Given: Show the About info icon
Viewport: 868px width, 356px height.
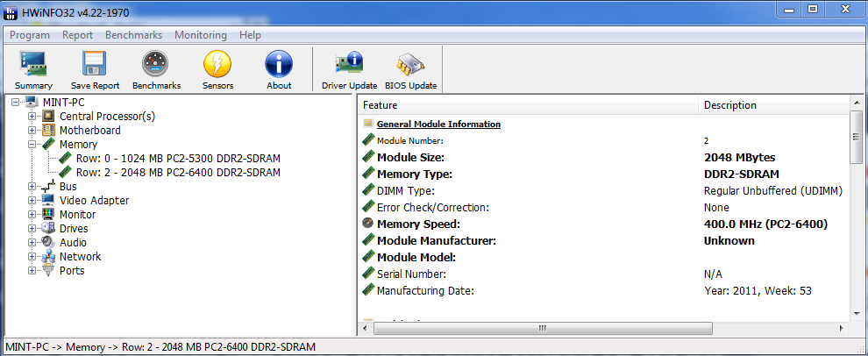Looking at the screenshot, I should pyautogui.click(x=279, y=64).
